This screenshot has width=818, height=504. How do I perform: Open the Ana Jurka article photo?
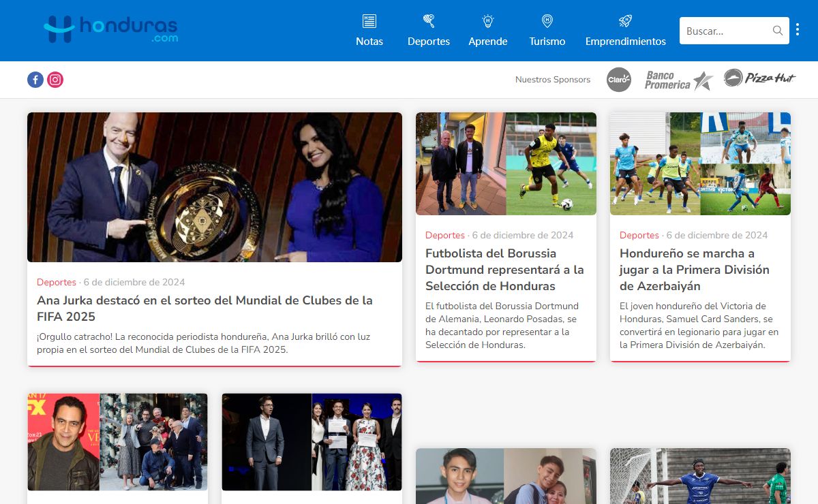click(x=215, y=187)
